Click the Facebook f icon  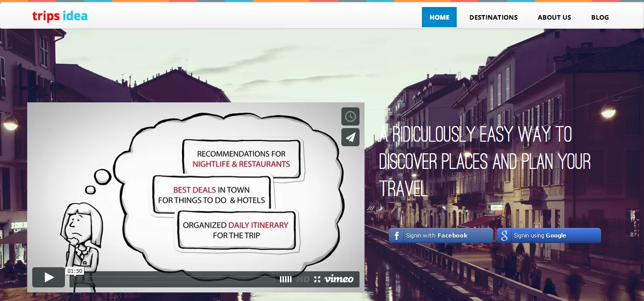[x=396, y=235]
